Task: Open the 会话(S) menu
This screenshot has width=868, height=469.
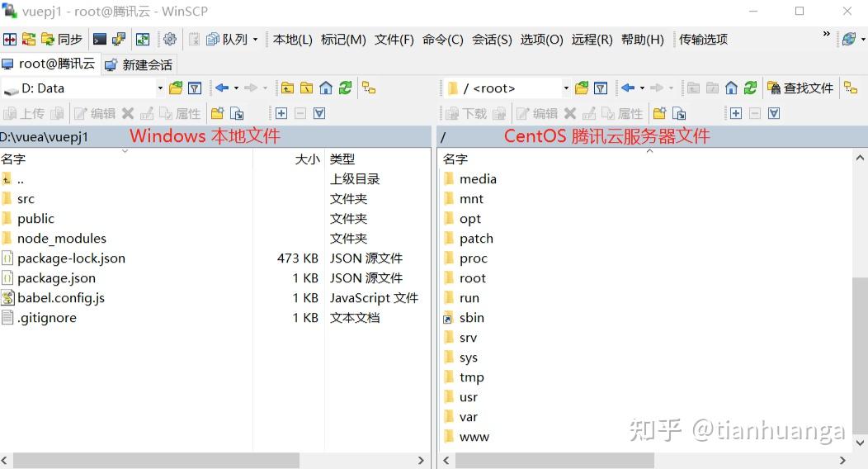Action: coord(492,40)
